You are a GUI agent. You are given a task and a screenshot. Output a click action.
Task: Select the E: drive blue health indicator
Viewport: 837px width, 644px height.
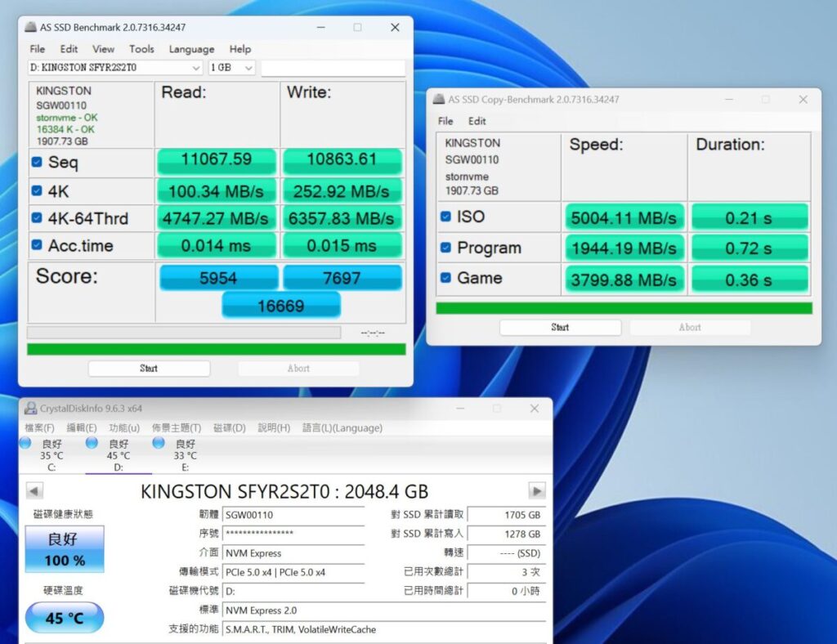[x=159, y=442]
